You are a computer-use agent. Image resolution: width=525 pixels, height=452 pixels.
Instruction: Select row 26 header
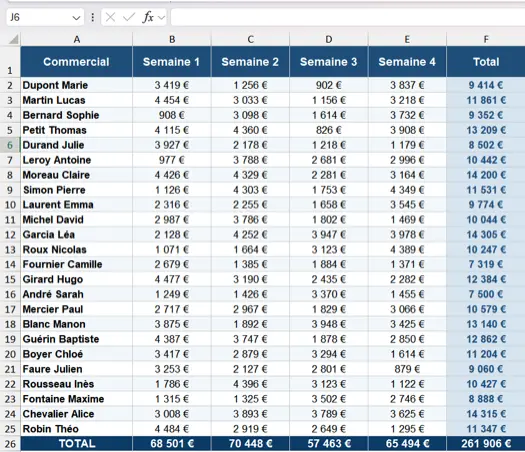pyautogui.click(x=10, y=444)
